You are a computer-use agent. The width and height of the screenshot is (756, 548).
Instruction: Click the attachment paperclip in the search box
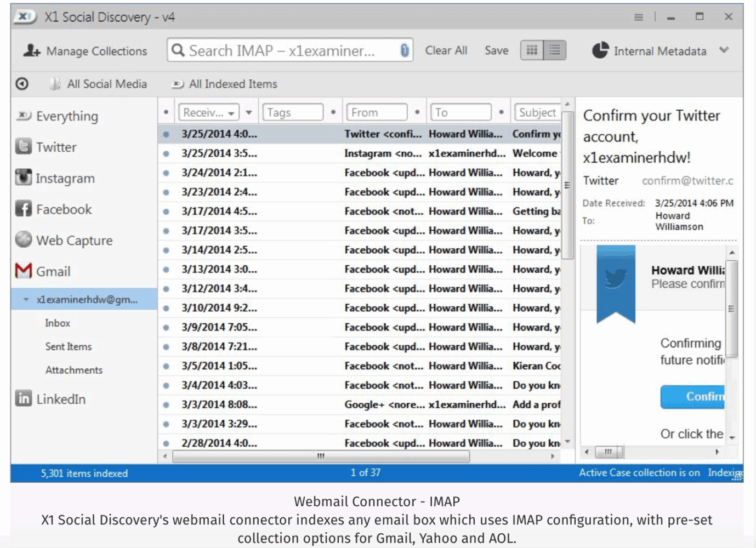point(404,51)
